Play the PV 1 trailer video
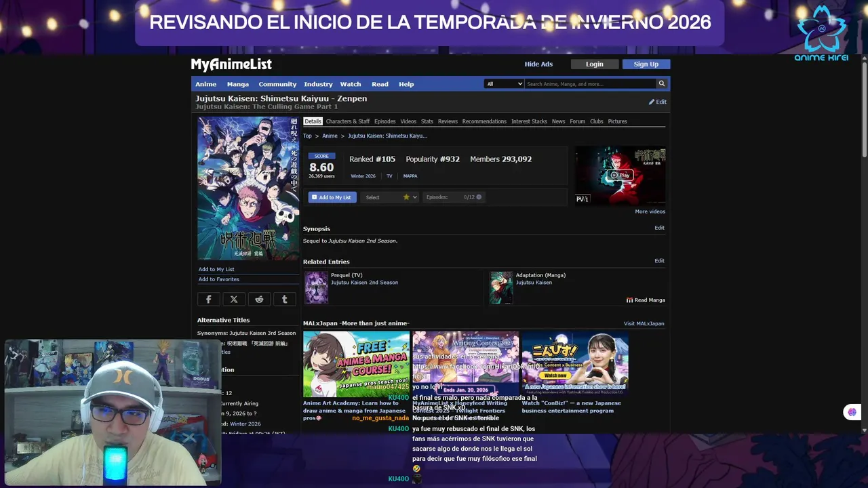 [x=620, y=175]
